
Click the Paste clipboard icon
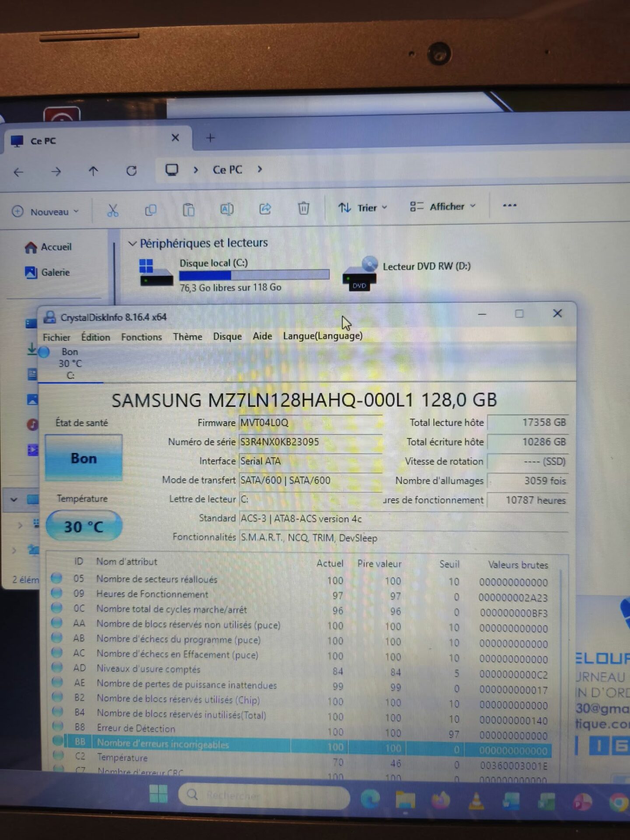pyautogui.click(x=189, y=210)
